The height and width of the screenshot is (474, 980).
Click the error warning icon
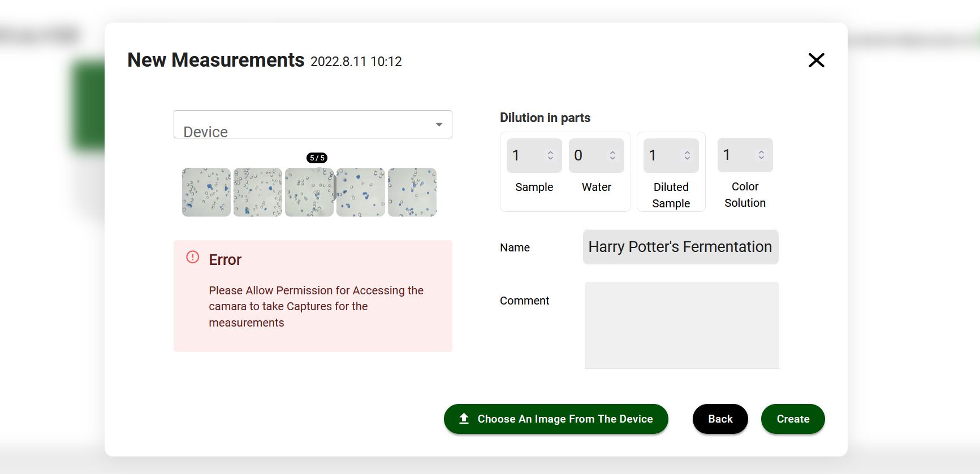[193, 257]
